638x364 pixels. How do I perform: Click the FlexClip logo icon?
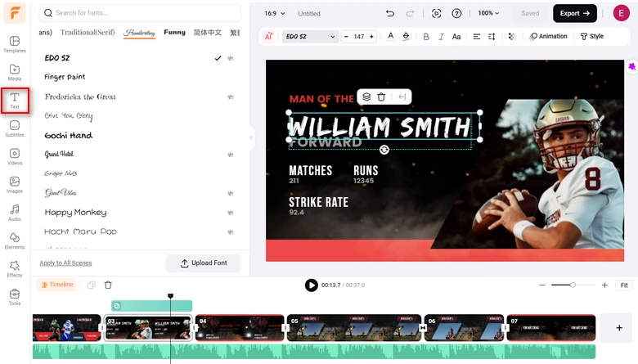15,13
